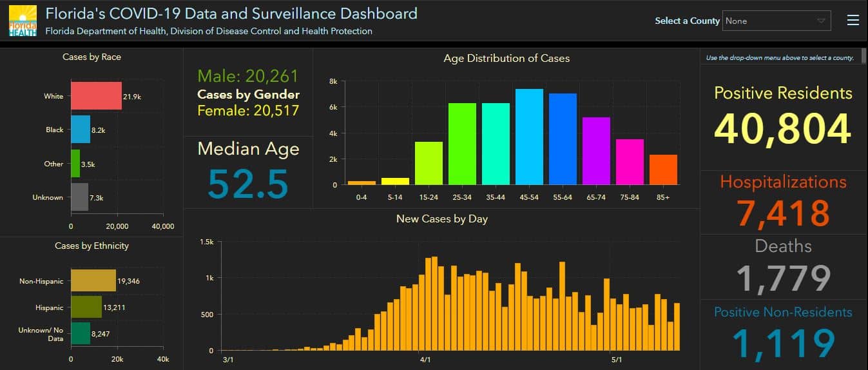The width and height of the screenshot is (868, 370).
Task: Click the Cases by Ethnicity title
Action: point(92,246)
